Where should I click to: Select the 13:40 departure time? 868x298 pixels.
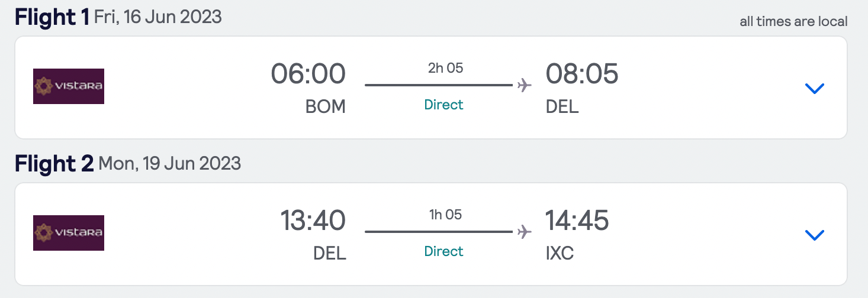tap(313, 221)
